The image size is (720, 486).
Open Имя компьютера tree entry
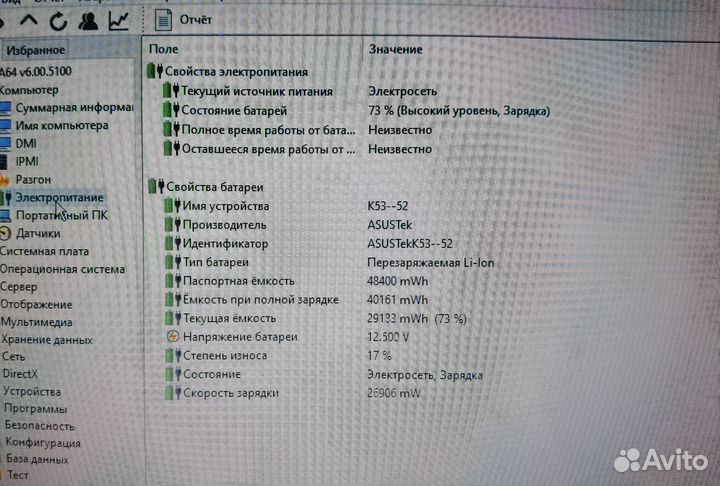(x=61, y=126)
